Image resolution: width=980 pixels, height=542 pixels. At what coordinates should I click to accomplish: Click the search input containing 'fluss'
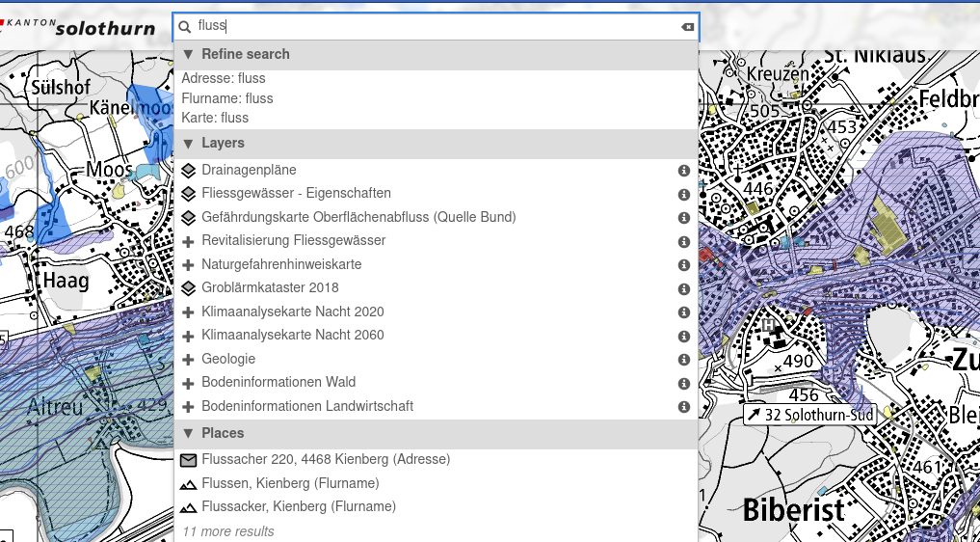437,26
